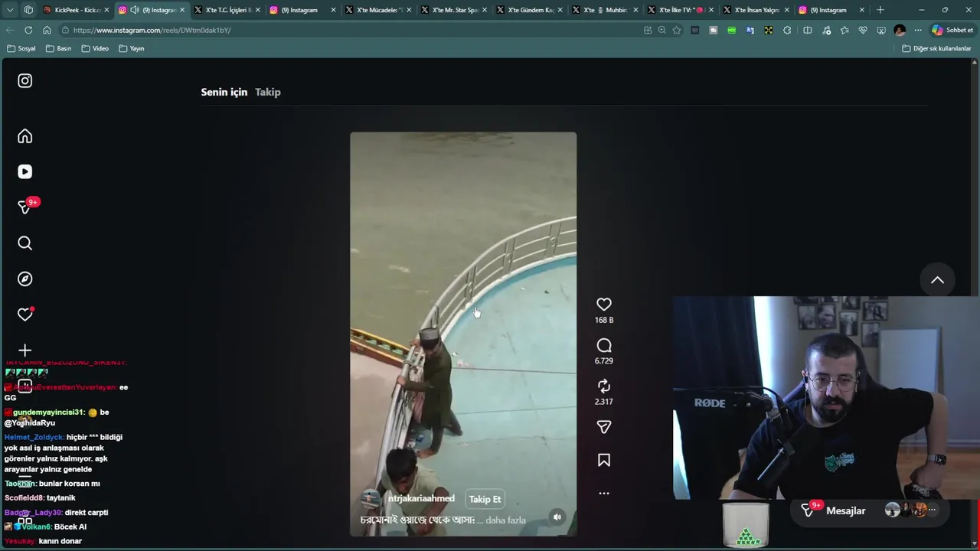Open the Video bookmarks folder
The image size is (980, 551).
click(95, 48)
